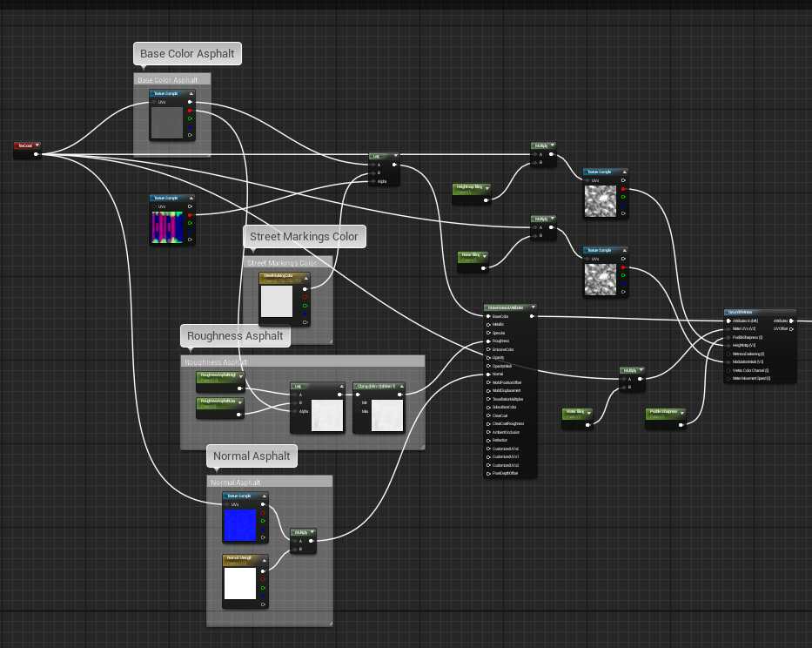
Task: Collapse the Lerp node in Roughness Asphalt group
Action: (x=341, y=386)
